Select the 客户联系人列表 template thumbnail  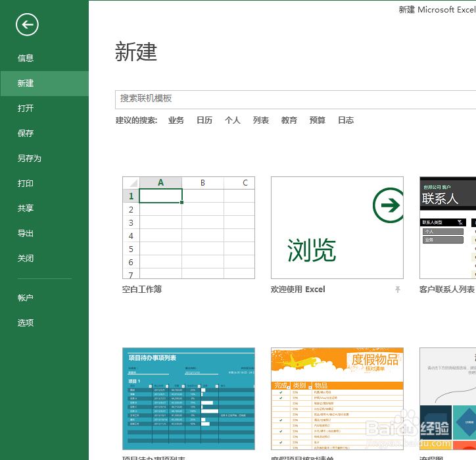click(448, 228)
